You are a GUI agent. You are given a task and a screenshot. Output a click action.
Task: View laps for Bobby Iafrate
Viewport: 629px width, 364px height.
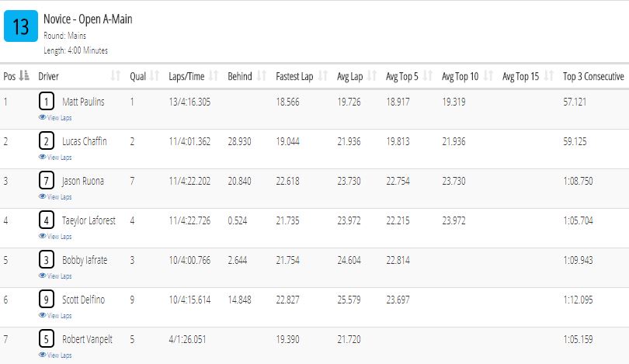point(55,276)
